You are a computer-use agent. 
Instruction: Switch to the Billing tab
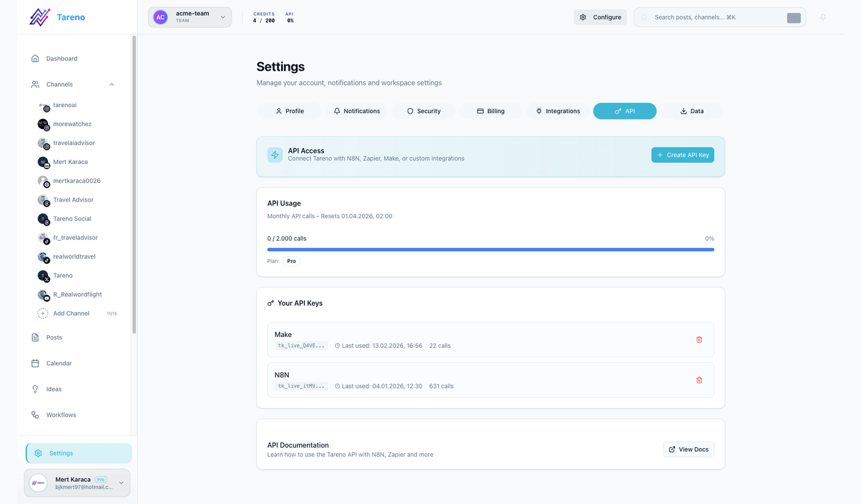[491, 111]
